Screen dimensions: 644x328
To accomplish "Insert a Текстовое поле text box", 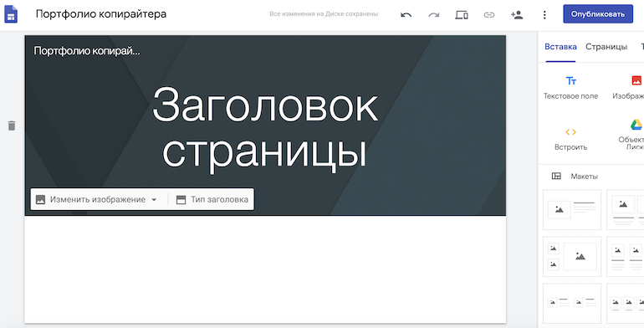I will click(x=570, y=88).
